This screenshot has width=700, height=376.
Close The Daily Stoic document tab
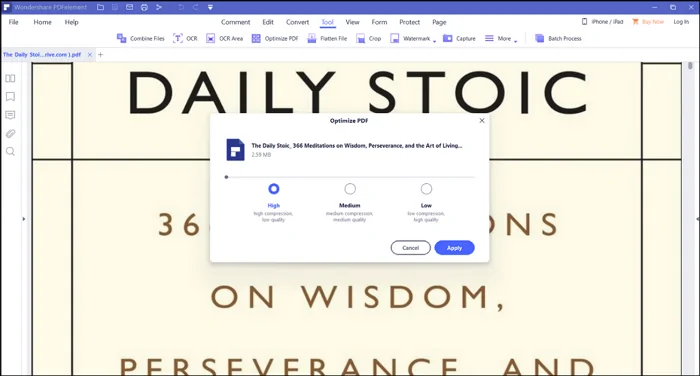90,54
